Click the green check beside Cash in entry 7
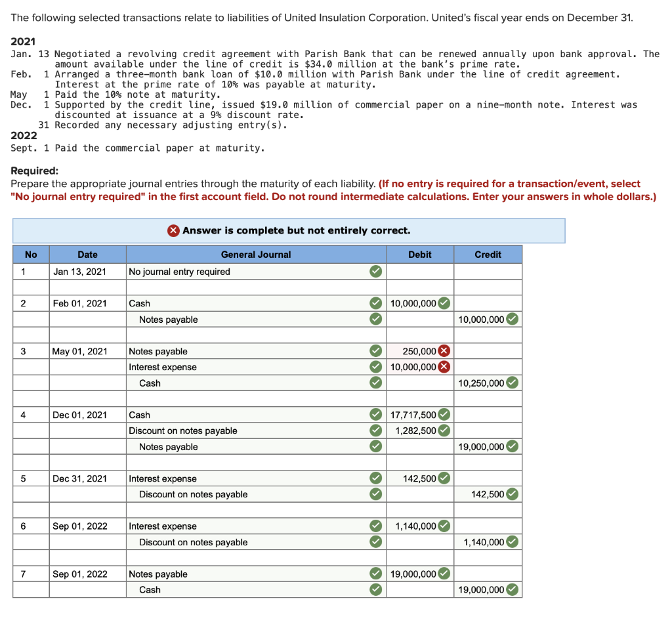 (375, 589)
